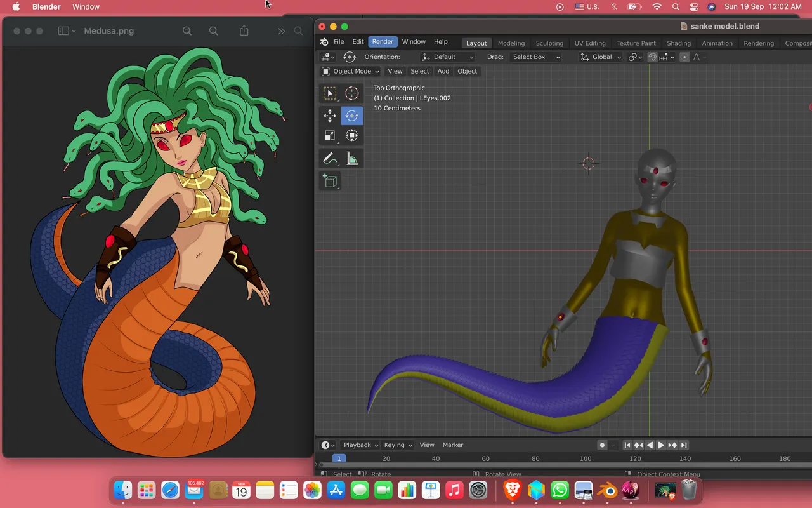Switch to the Sculpting workspace tab

click(549, 43)
